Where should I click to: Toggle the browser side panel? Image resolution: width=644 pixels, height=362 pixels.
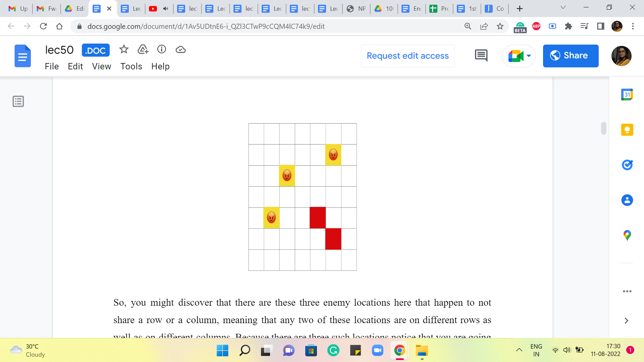(x=600, y=26)
